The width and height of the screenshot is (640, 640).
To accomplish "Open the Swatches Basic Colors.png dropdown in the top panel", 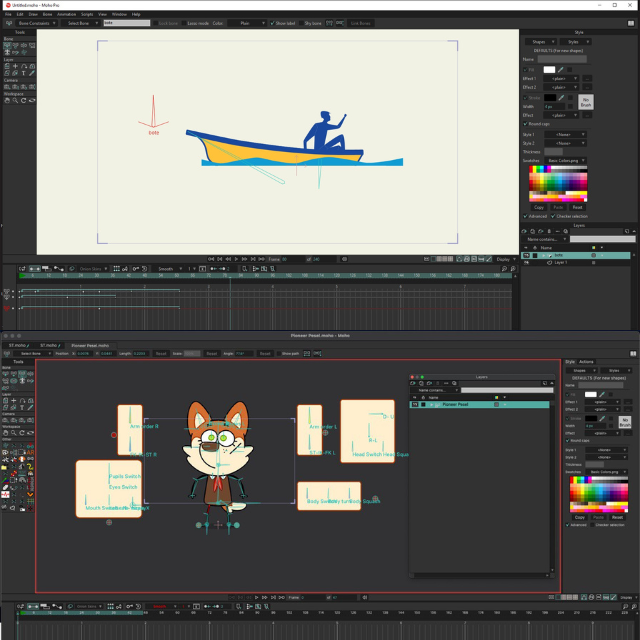I will [566, 160].
